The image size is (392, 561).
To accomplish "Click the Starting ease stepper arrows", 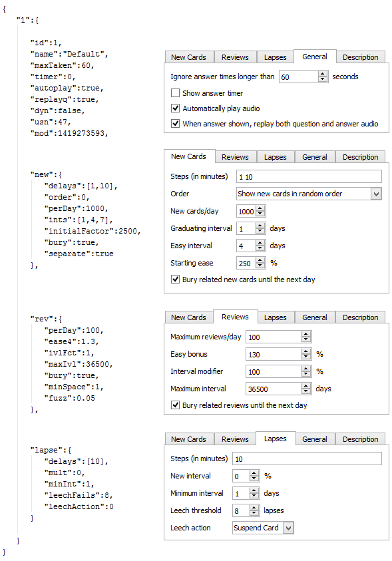I will 260,263.
